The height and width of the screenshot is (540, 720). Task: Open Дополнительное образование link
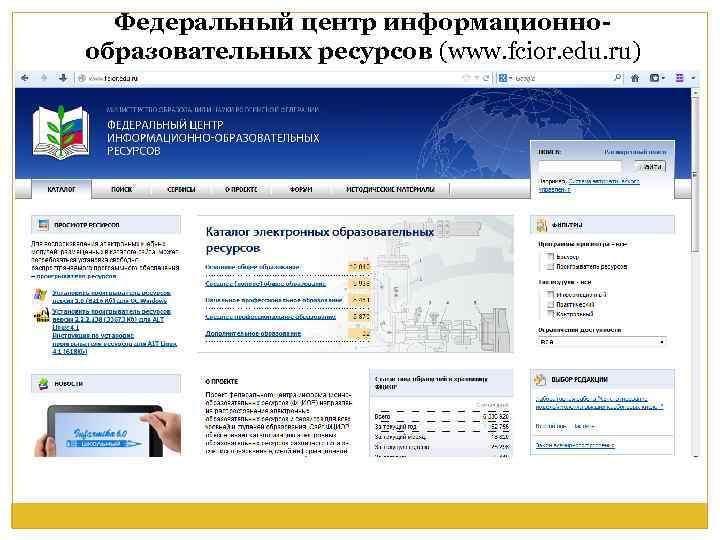[x=253, y=333]
